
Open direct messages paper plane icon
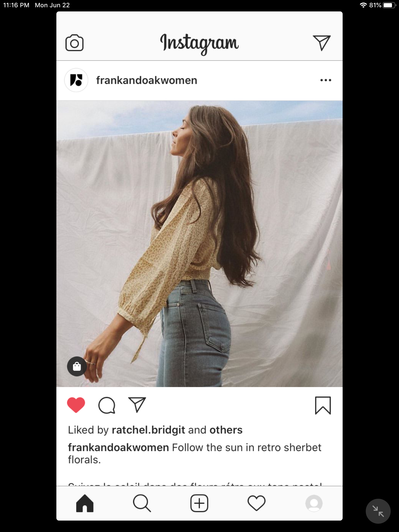click(322, 43)
